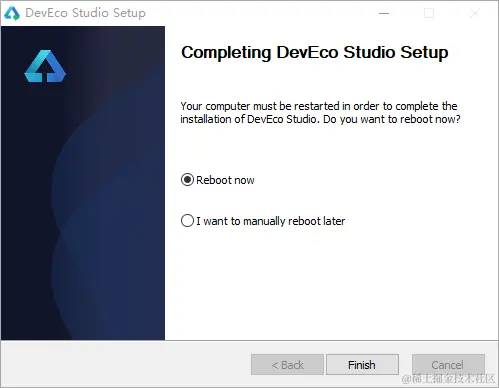Screen dimensions: 499x388
Task: Click the word "Completing" in the heading
Action: (x=226, y=53)
